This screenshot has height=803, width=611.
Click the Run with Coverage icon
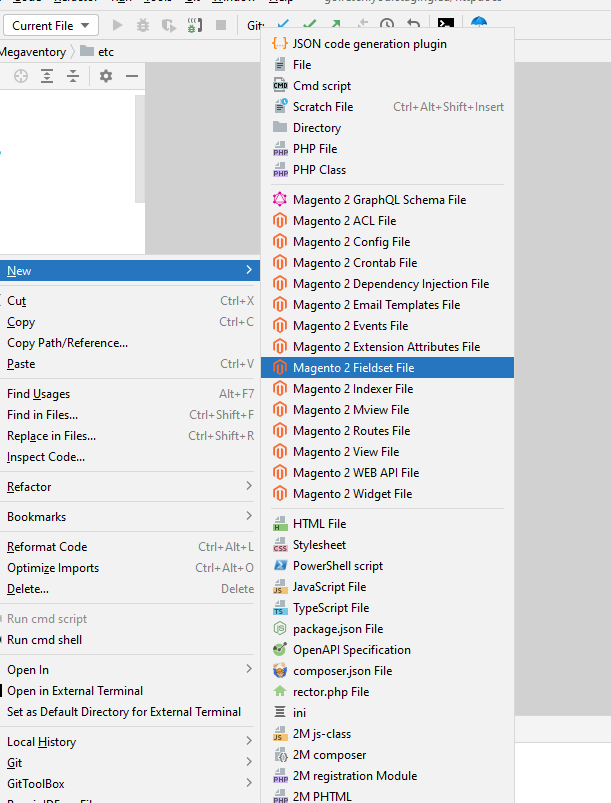(x=168, y=25)
